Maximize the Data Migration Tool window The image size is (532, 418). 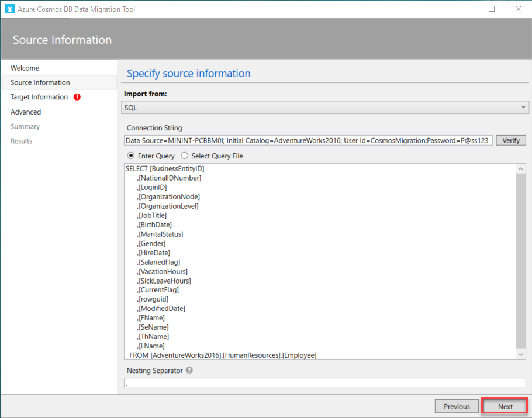pos(492,9)
